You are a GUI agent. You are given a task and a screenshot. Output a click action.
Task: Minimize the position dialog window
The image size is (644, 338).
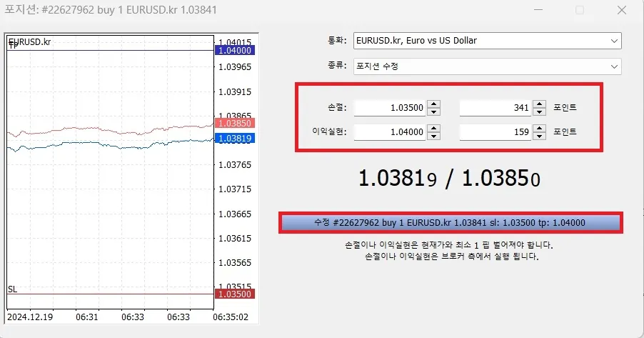coord(538,10)
